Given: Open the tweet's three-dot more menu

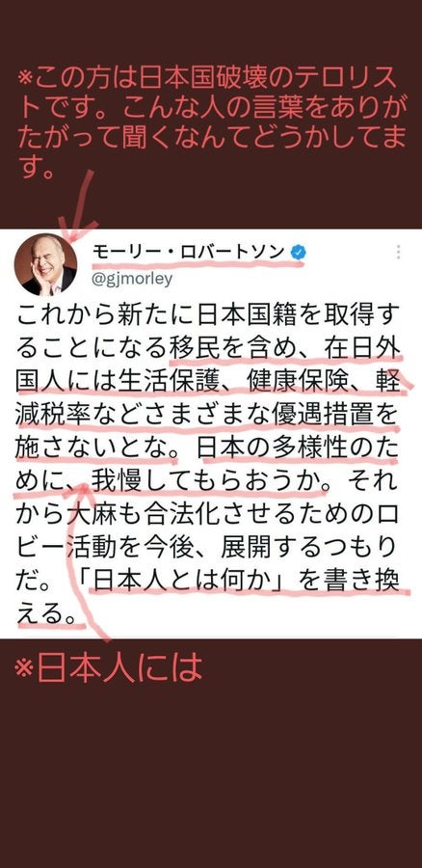Looking at the screenshot, I should (x=398, y=253).
